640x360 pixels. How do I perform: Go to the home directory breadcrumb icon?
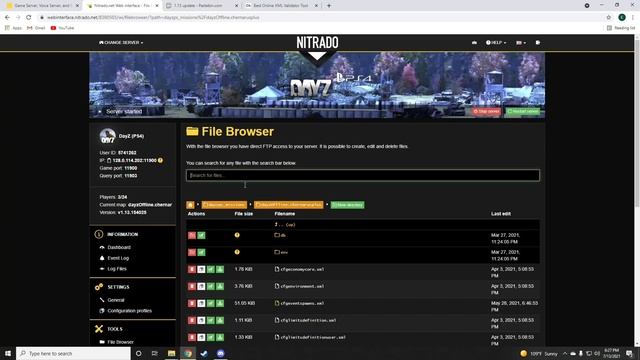pos(190,205)
